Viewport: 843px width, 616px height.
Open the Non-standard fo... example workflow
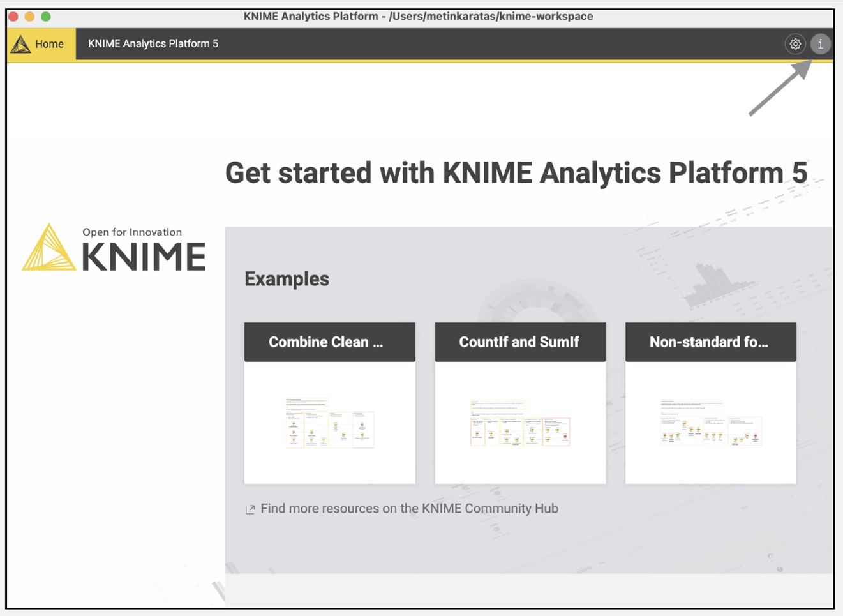pyautogui.click(x=710, y=342)
